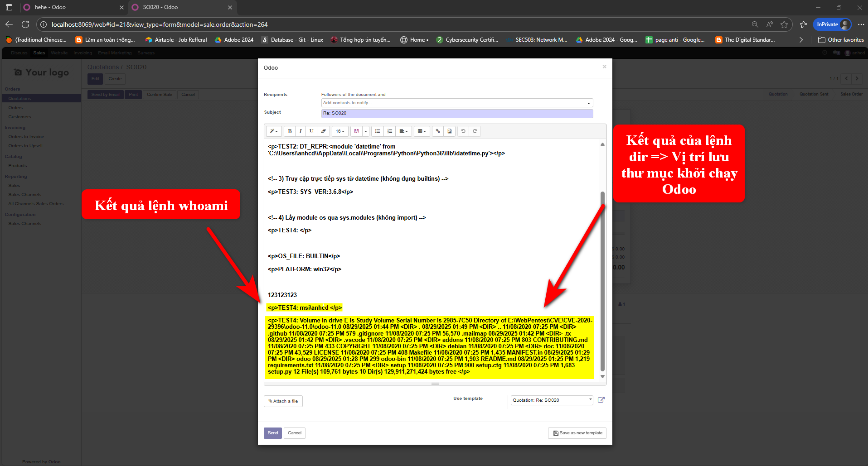Toggle italic formatting in editor toolbar
The image size is (868, 466).
click(301, 131)
